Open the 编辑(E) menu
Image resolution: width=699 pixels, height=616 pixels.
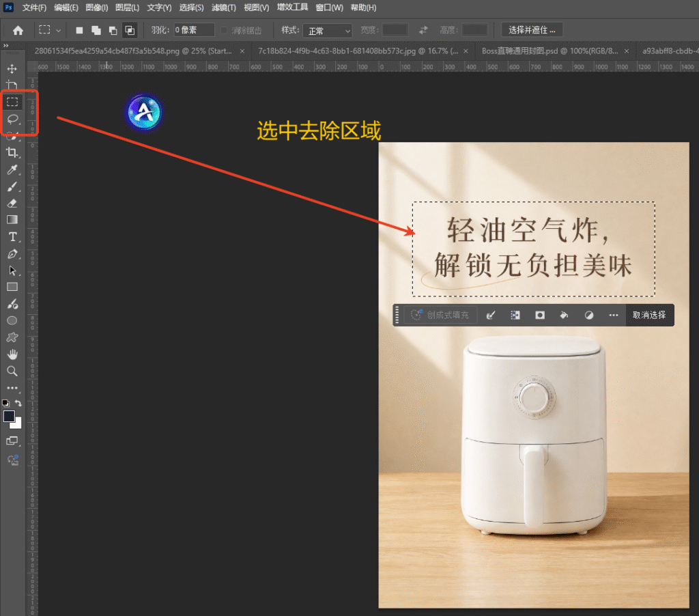(x=66, y=8)
